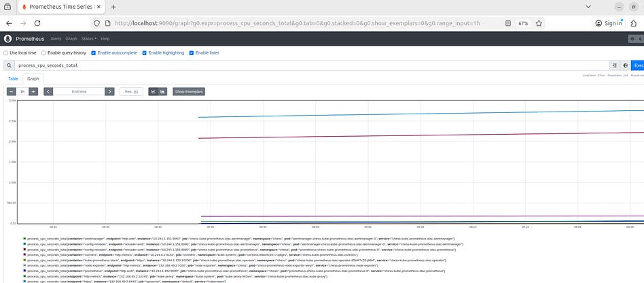Close the Prometheus Time Series tab
This screenshot has height=283, width=644.
click(98, 7)
